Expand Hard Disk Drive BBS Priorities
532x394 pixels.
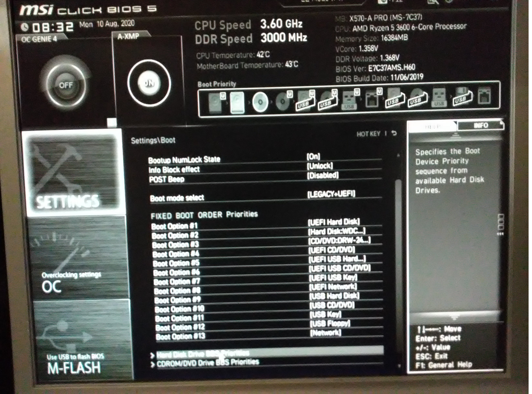click(x=267, y=352)
